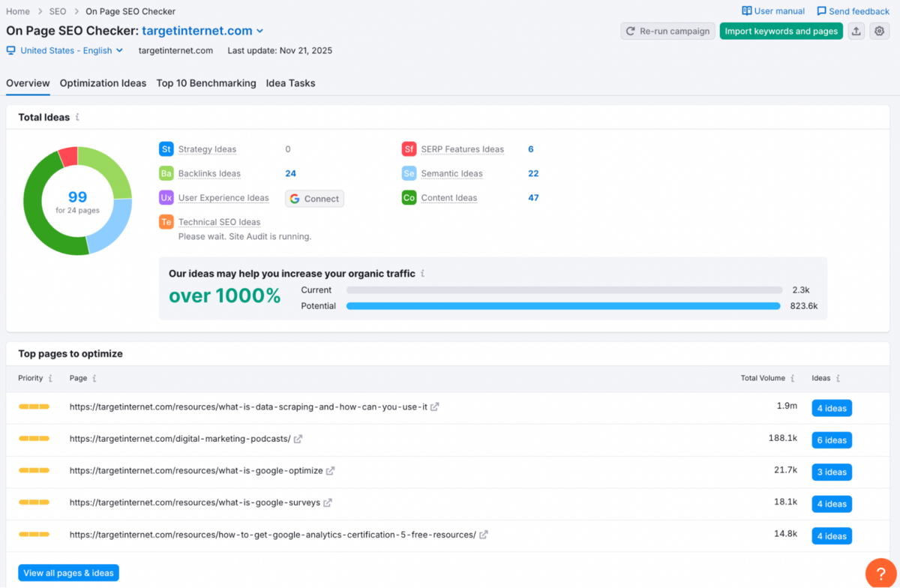This screenshot has width=900, height=588.
Task: Click the what-is-google-optimize page URL
Action: coord(196,471)
